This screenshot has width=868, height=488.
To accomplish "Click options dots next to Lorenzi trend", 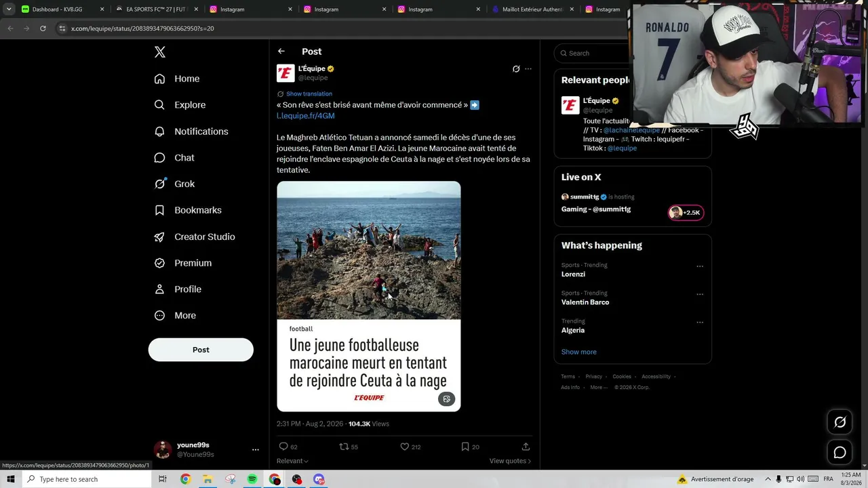I will pos(700,266).
